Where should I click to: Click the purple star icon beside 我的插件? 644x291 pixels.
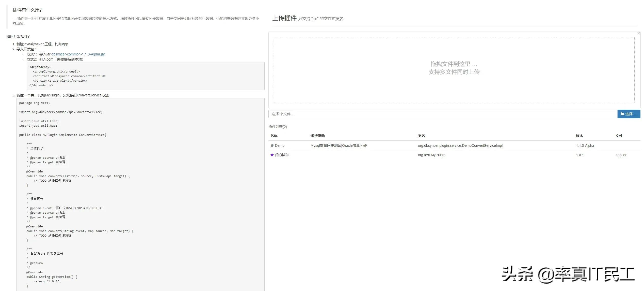click(x=272, y=155)
